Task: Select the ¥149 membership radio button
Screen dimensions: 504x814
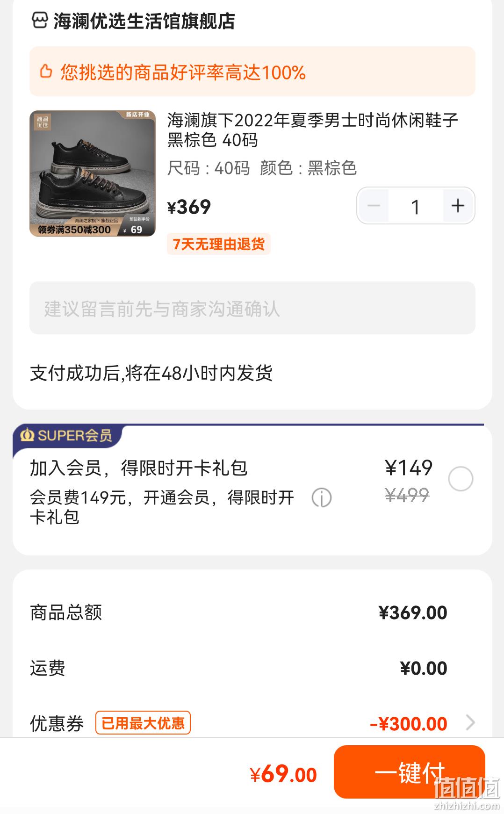Action: coord(461,479)
